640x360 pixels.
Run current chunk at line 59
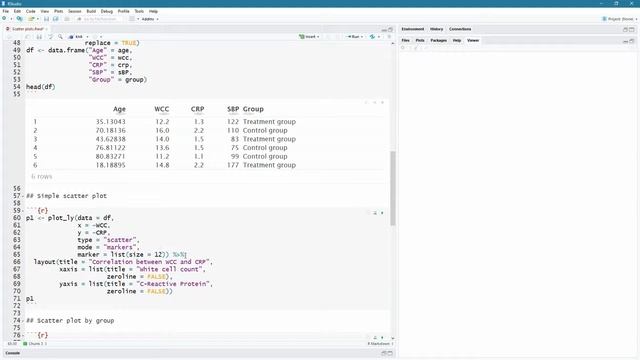point(382,213)
